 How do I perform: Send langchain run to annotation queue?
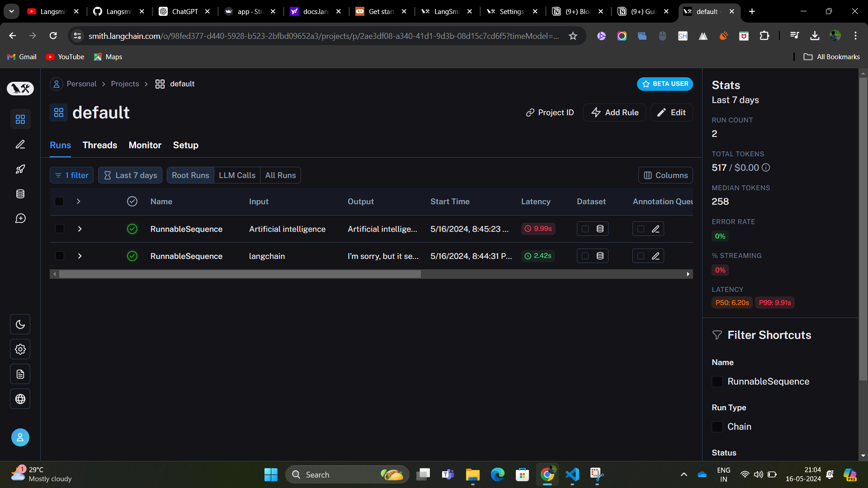pyautogui.click(x=656, y=256)
